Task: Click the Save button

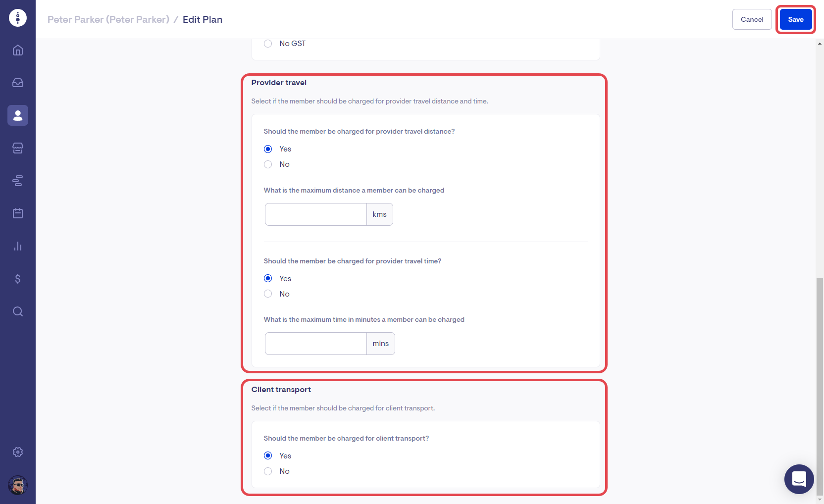Action: [x=795, y=19]
